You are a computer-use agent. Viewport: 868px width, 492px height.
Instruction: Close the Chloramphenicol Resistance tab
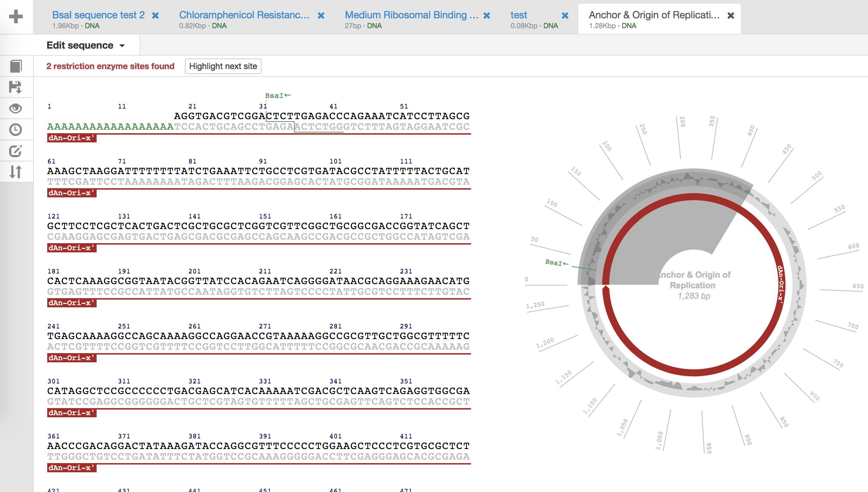[x=321, y=16]
